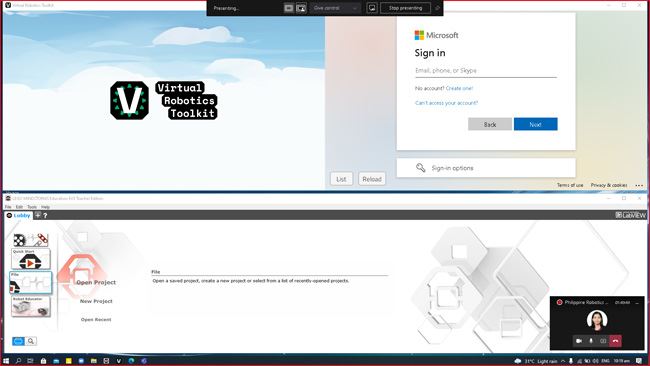Click the magnifier search icon in lobby
The height and width of the screenshot is (366, 650).
click(31, 341)
